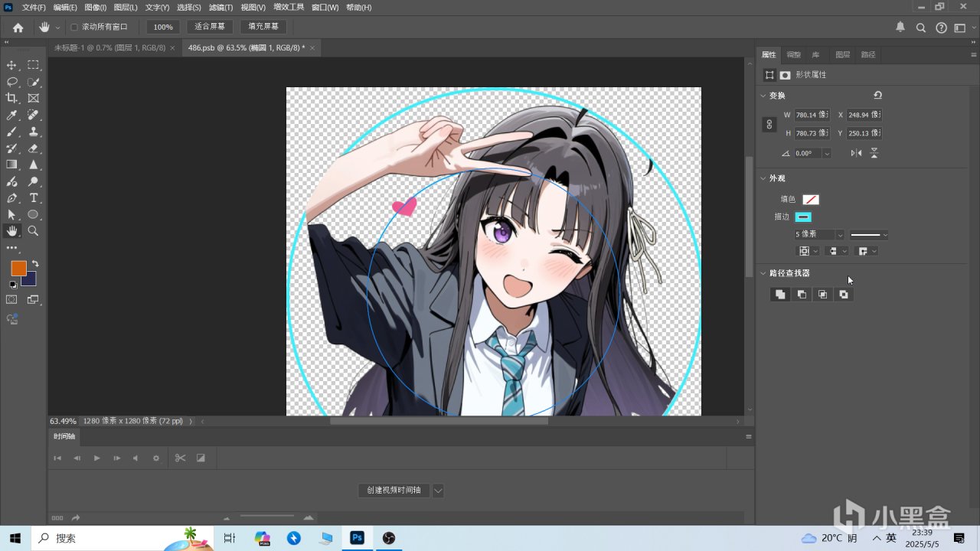Select Subtract Front Shape option
The width and height of the screenshot is (980, 551).
click(802, 295)
